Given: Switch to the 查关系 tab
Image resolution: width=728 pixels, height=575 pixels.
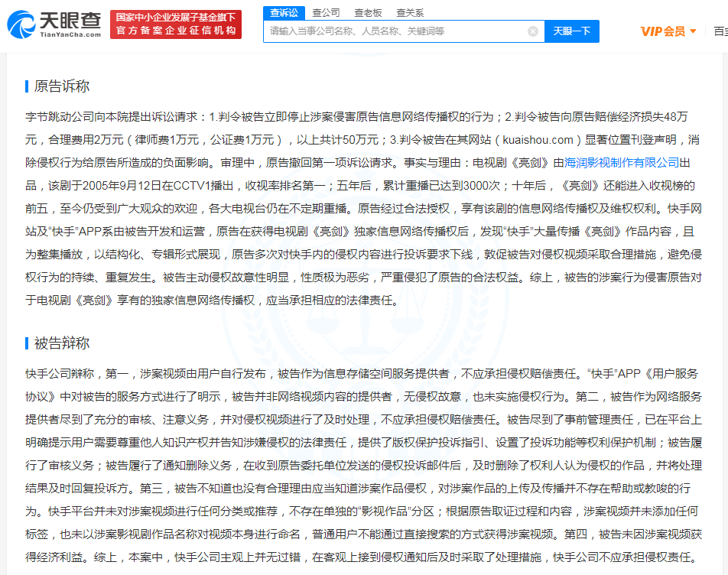Looking at the screenshot, I should coord(408,12).
